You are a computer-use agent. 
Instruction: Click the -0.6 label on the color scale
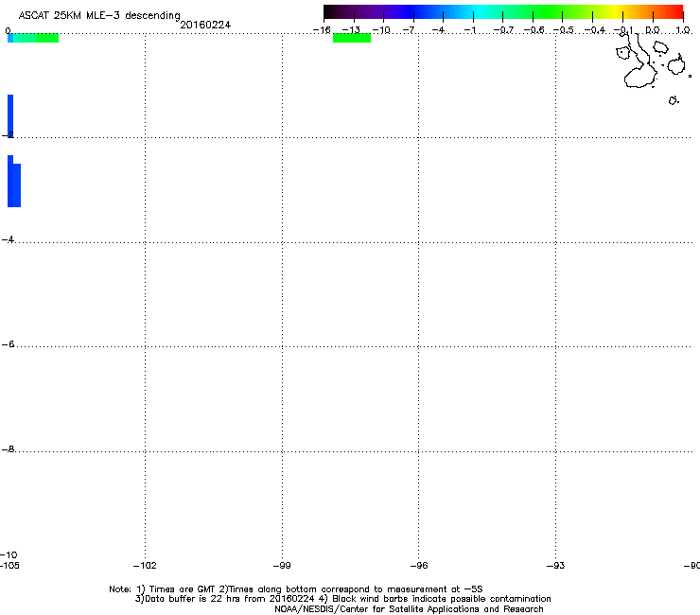[x=534, y=30]
